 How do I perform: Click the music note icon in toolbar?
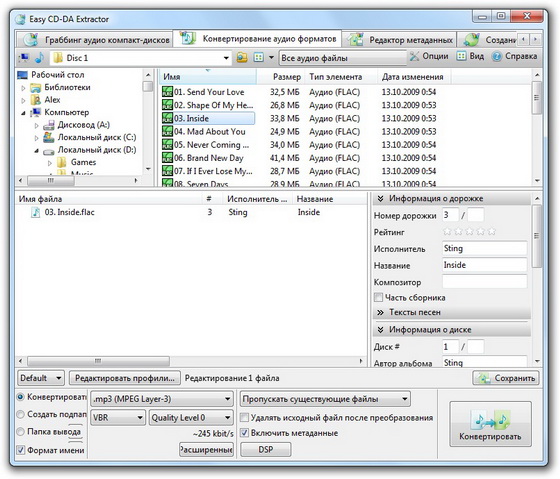39,57
